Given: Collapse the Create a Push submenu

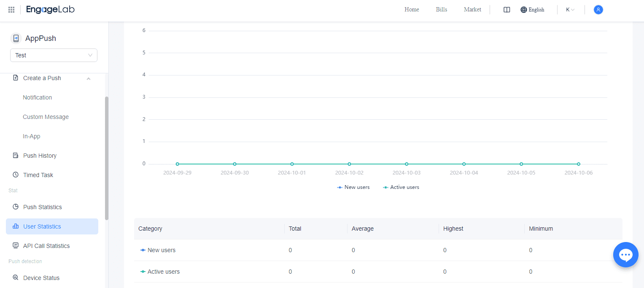Looking at the screenshot, I should [x=89, y=78].
